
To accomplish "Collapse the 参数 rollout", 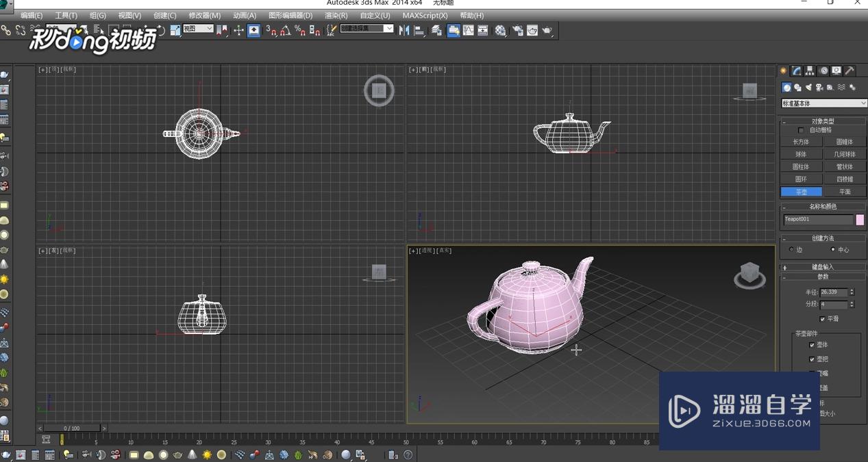I will [x=823, y=277].
